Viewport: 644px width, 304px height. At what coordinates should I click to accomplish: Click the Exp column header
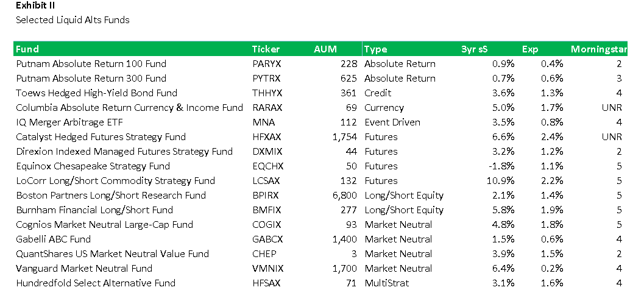pos(530,49)
